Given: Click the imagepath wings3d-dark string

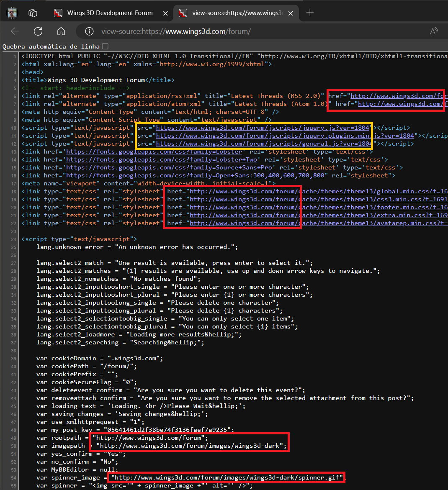Looking at the screenshot, I should [x=190, y=446].
